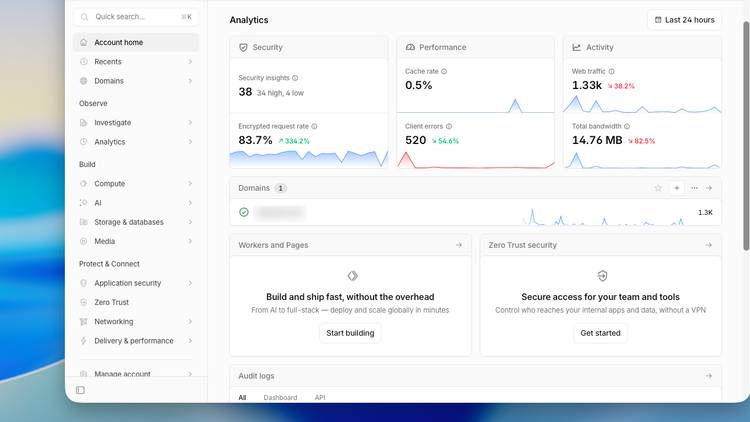The height and width of the screenshot is (422, 750).
Task: Open Domains section via arrow
Action: (x=709, y=188)
